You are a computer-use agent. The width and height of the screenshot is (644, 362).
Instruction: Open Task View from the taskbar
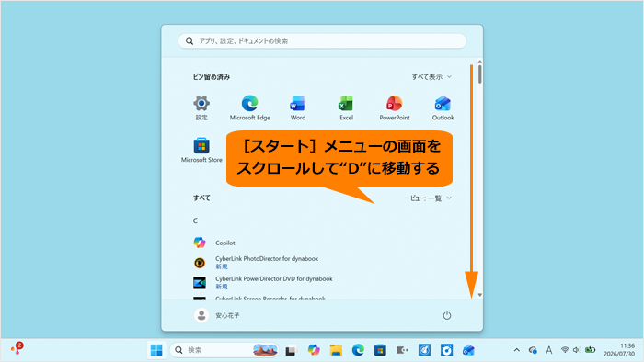coord(292,350)
